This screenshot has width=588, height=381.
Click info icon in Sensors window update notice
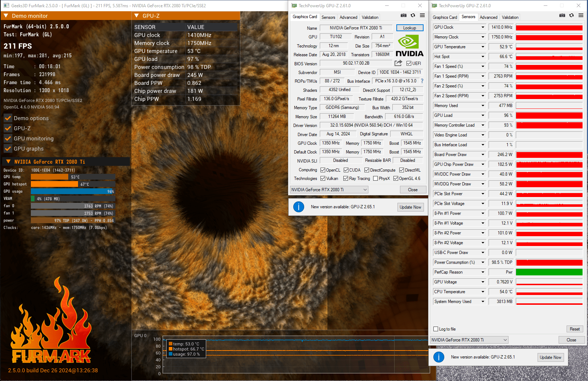tap(439, 357)
